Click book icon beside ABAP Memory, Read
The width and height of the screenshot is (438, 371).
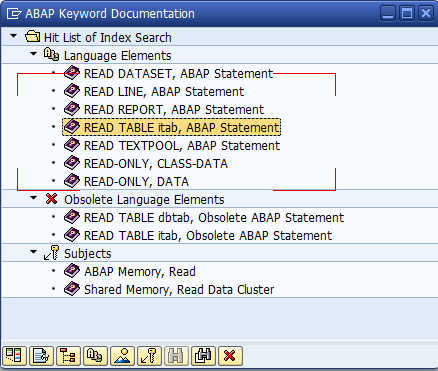click(x=72, y=271)
